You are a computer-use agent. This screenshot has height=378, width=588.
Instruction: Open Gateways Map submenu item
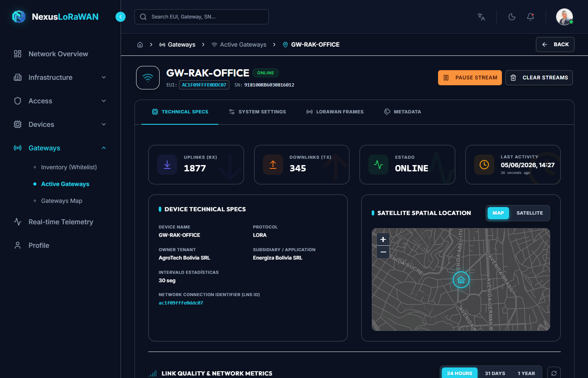point(62,201)
